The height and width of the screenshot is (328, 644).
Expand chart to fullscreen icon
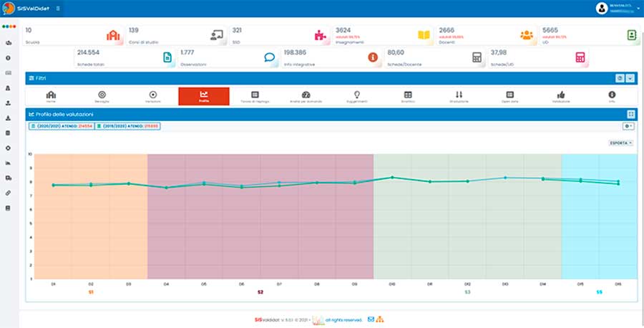630,114
